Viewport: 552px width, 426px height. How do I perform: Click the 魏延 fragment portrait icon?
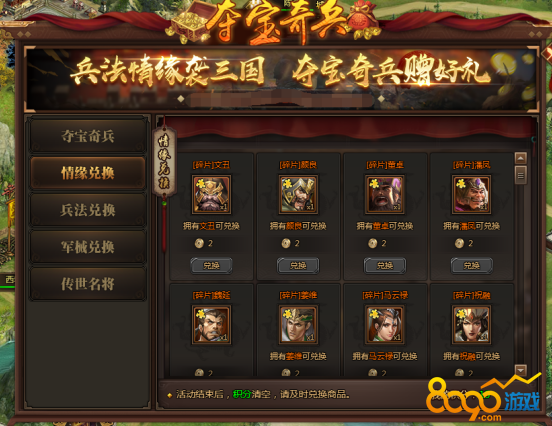pos(211,325)
